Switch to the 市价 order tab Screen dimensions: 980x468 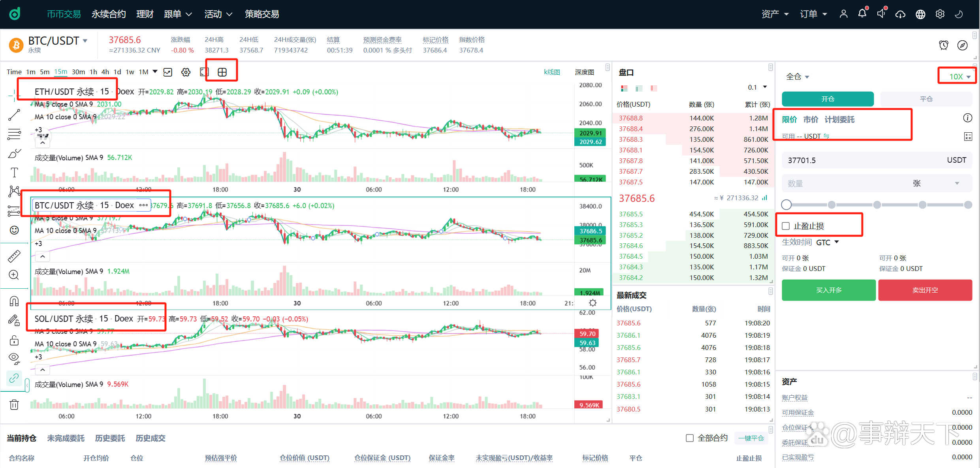[811, 119]
